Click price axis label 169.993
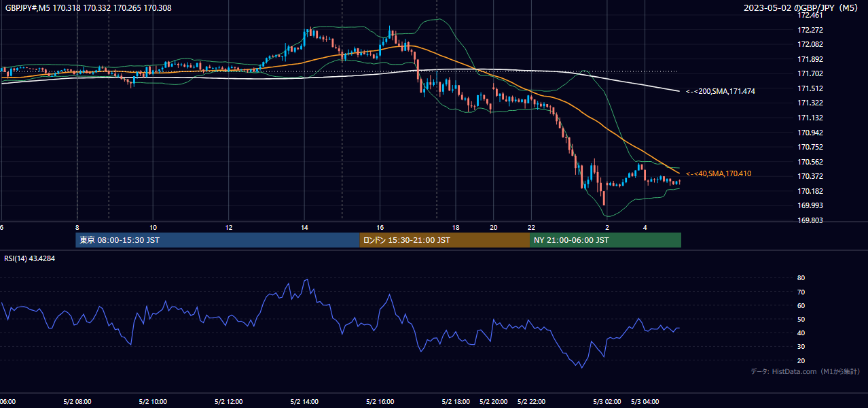This screenshot has height=408, width=868. [810, 205]
